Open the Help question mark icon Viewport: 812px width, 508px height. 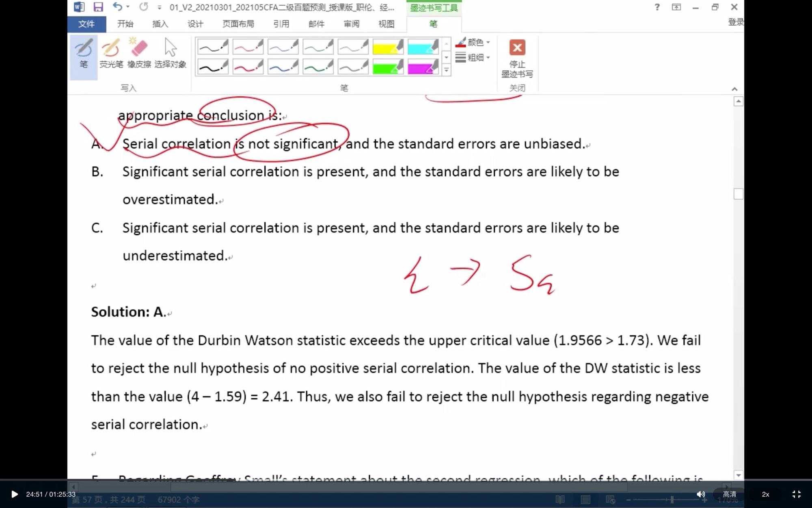pyautogui.click(x=657, y=7)
